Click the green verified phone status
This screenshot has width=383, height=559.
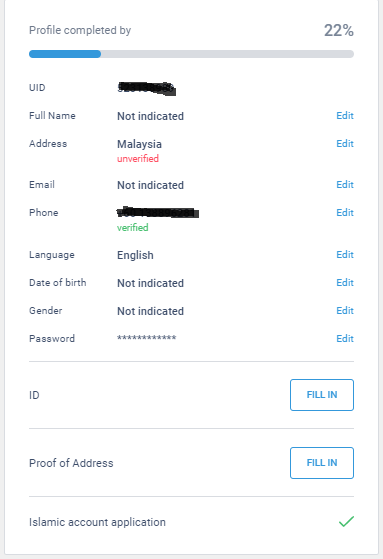click(133, 227)
